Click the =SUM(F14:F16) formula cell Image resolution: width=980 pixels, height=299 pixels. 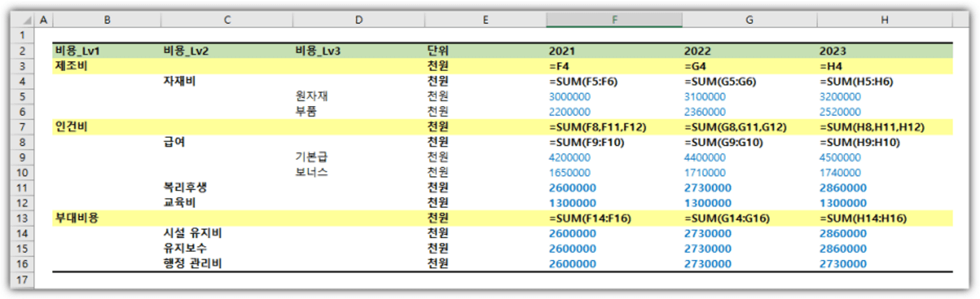tap(614, 217)
